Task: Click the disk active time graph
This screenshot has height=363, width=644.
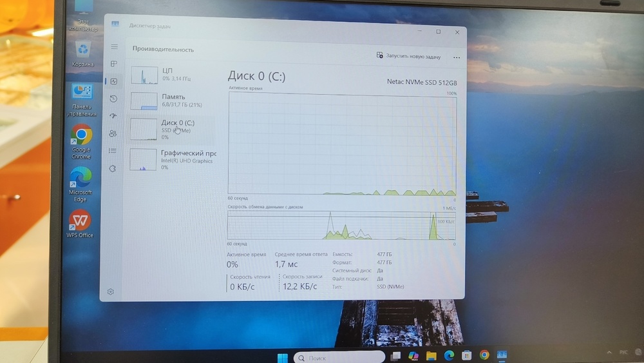Action: (x=342, y=144)
